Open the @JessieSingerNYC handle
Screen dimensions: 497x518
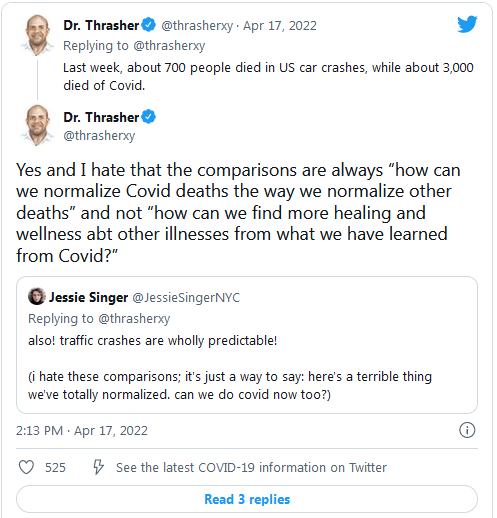pos(186,297)
